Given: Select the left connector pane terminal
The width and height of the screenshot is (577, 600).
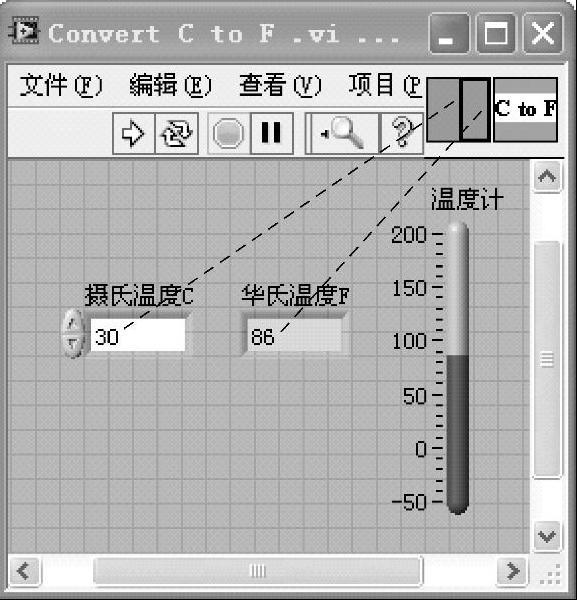Looking at the screenshot, I should pos(443,110).
